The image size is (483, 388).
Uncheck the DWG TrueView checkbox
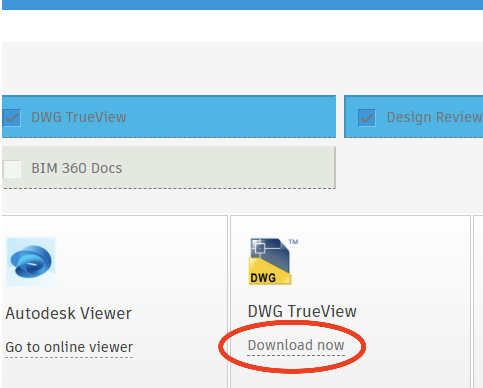click(12, 118)
